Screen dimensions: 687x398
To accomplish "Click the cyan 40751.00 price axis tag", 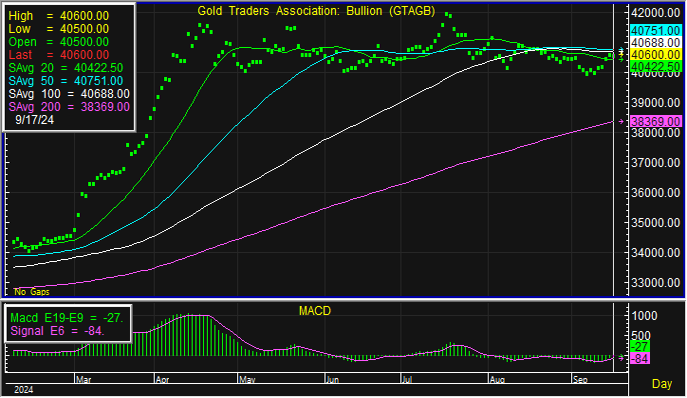I will 655,31.
